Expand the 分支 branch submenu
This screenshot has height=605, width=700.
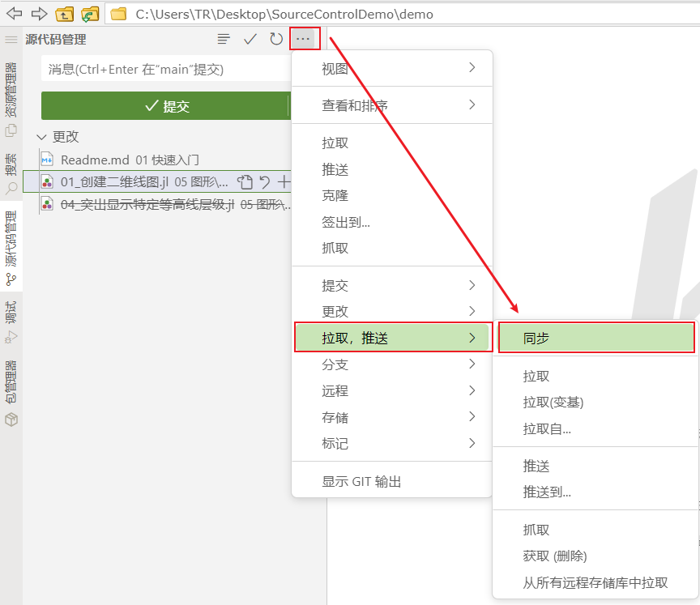point(391,364)
